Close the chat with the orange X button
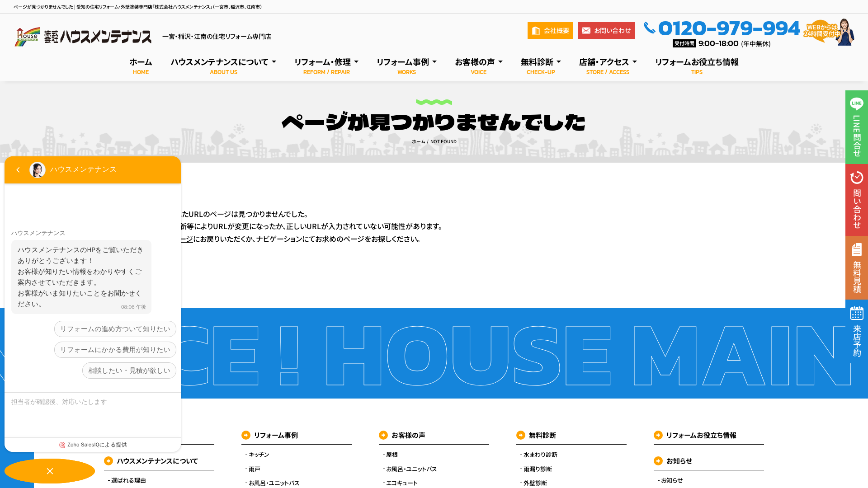Image resolution: width=868 pixels, height=488 pixels. tap(50, 471)
